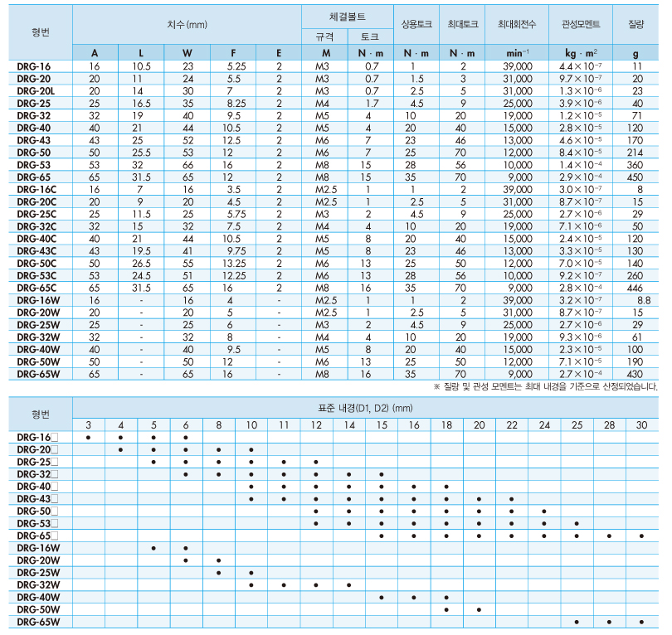The image size is (672, 635).
Task: Select the bore size 30 column header
Action: point(641,425)
